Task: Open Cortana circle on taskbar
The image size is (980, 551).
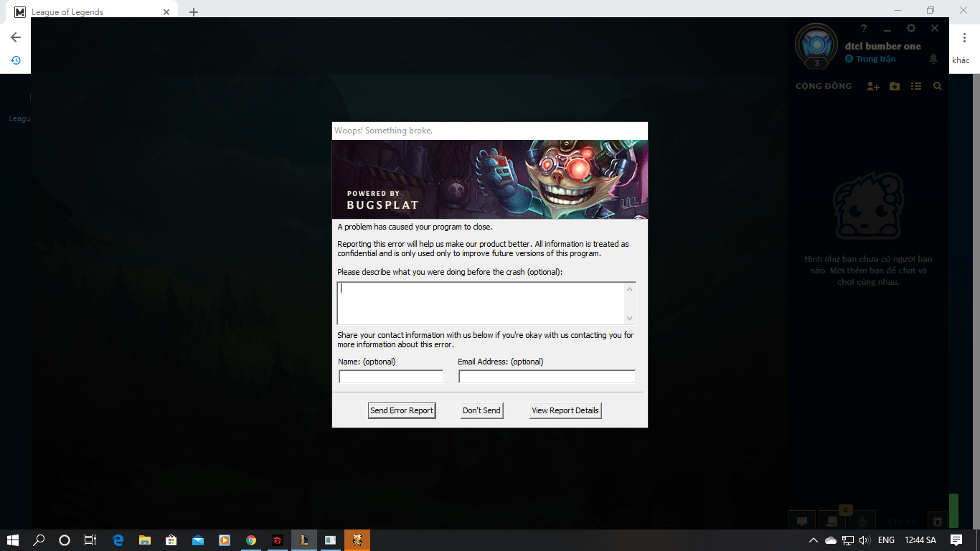Action: click(x=64, y=540)
